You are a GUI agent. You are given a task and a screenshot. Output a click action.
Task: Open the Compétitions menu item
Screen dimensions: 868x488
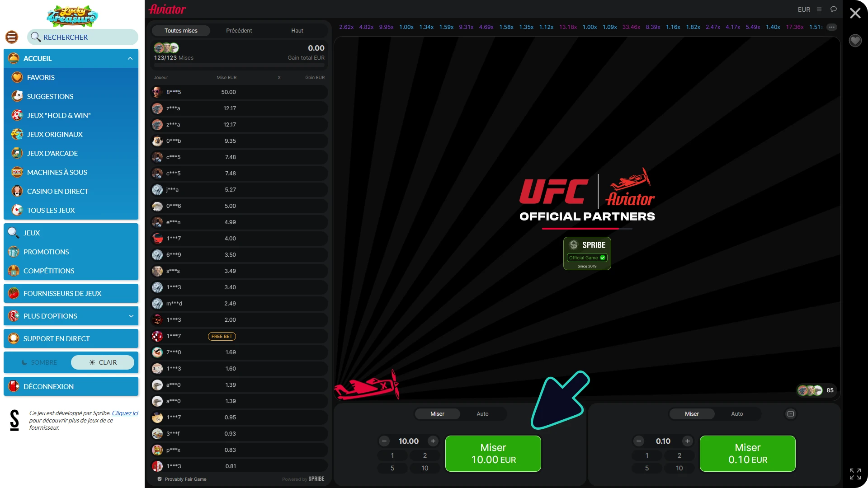pyautogui.click(x=71, y=271)
